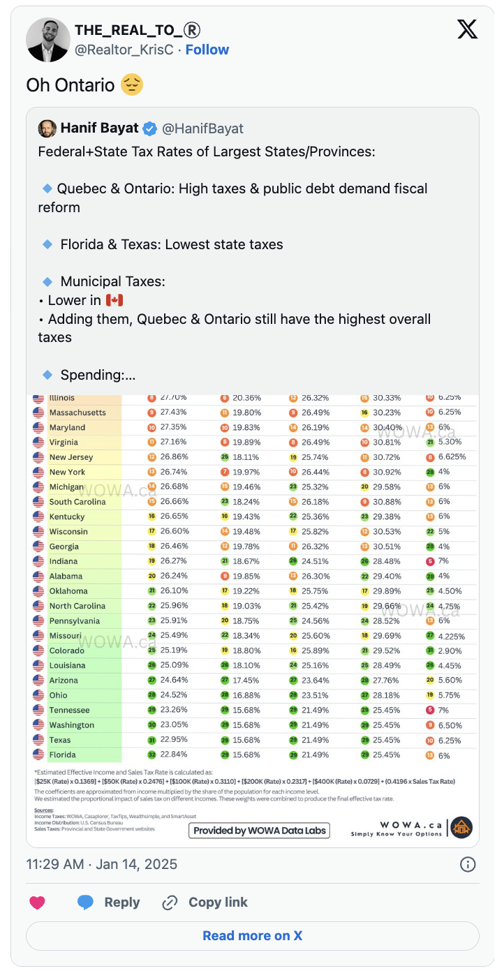This screenshot has height=980, width=504.
Task: Click the THE_REAL_TO_ display name
Action: click(x=138, y=30)
